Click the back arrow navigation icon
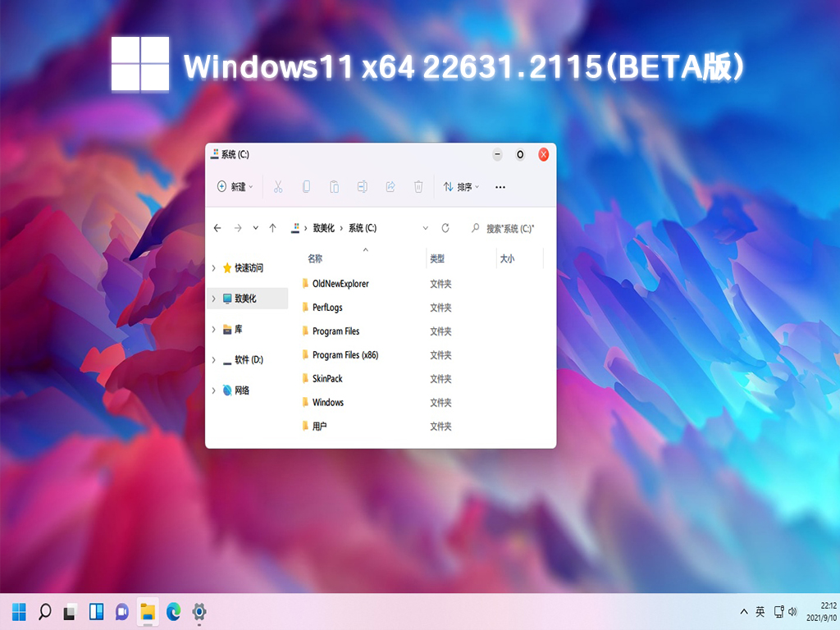This screenshot has height=630, width=840. point(217,228)
